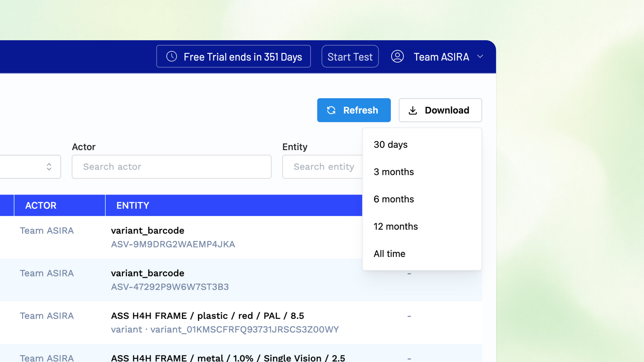
Task: Select the 30 days option
Action: pos(422,145)
